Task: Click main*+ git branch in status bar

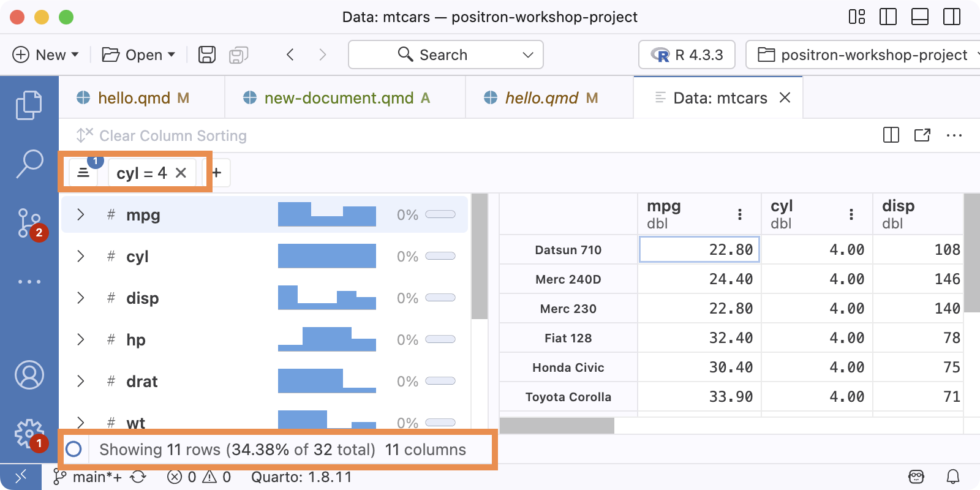Action: point(88,477)
